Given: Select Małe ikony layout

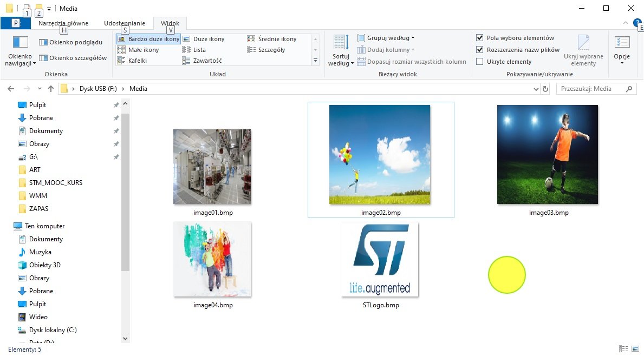Looking at the screenshot, I should 138,50.
